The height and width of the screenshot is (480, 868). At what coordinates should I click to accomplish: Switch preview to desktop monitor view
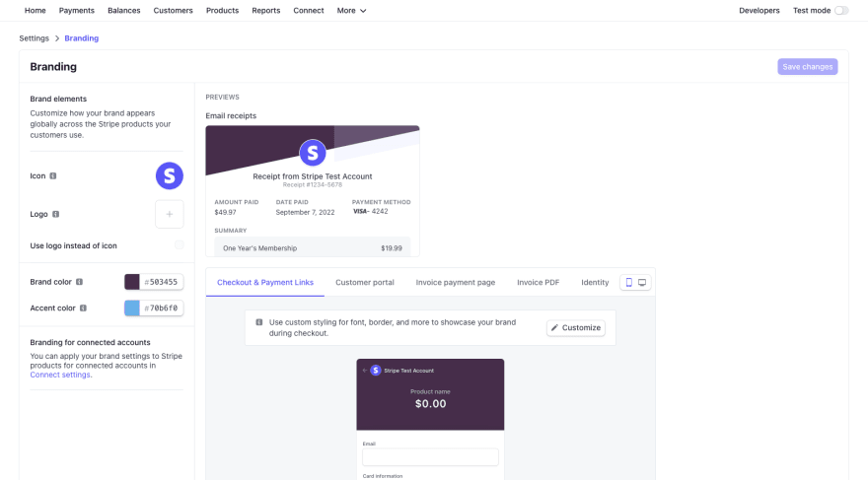pyautogui.click(x=642, y=282)
